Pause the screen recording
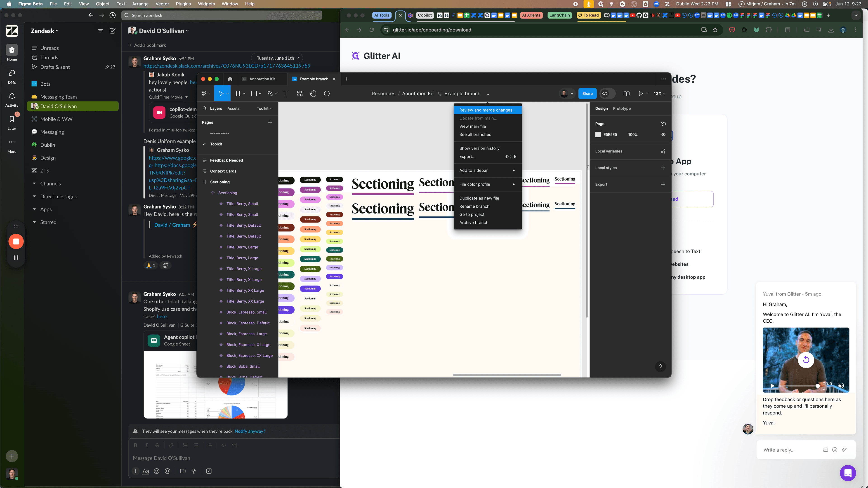The height and width of the screenshot is (488, 868). point(16,258)
